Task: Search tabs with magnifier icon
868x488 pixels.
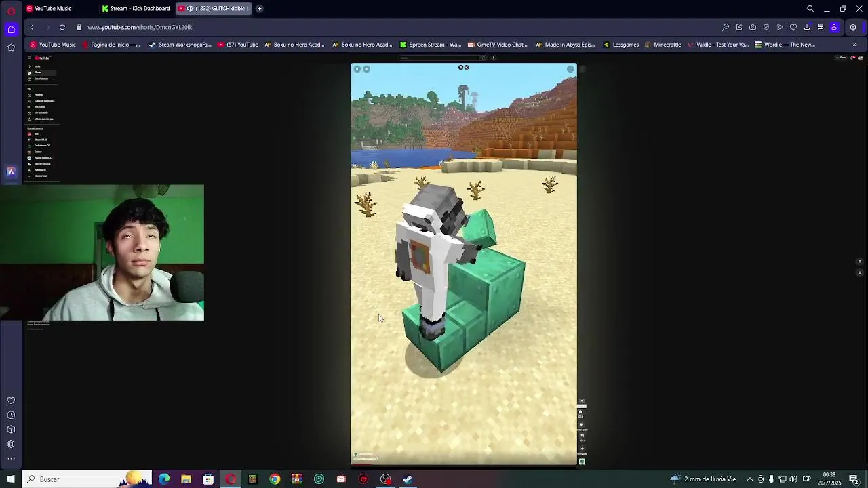Action: tap(810, 9)
